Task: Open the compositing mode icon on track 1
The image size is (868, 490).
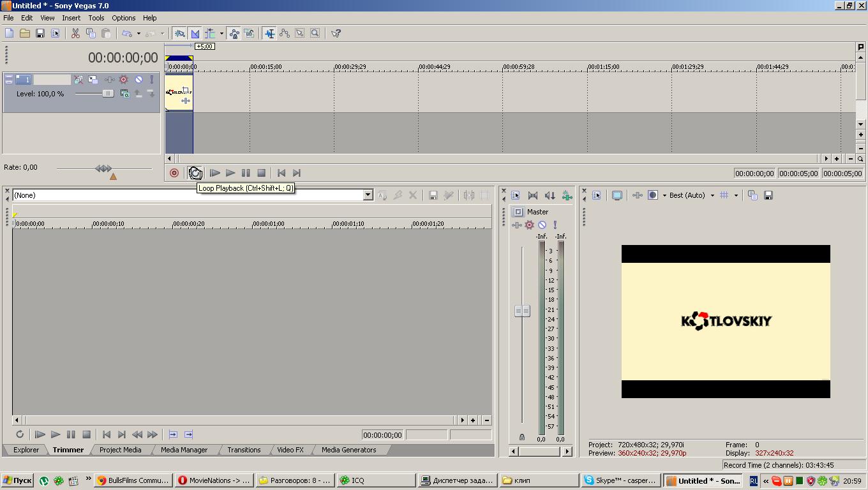Action: 125,94
